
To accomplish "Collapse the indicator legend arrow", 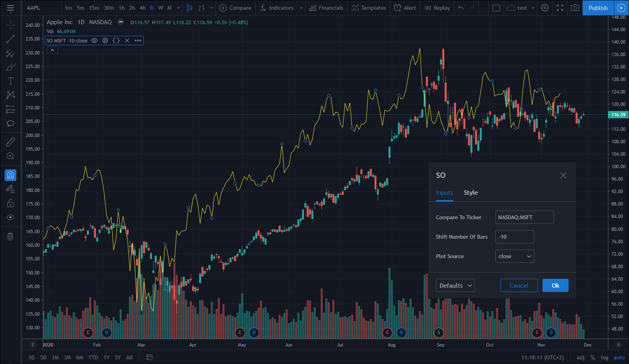I will [52, 50].
